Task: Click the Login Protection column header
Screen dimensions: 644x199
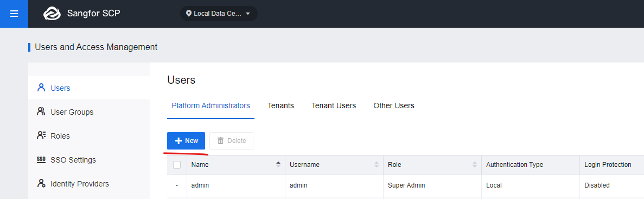Action: pyautogui.click(x=608, y=165)
